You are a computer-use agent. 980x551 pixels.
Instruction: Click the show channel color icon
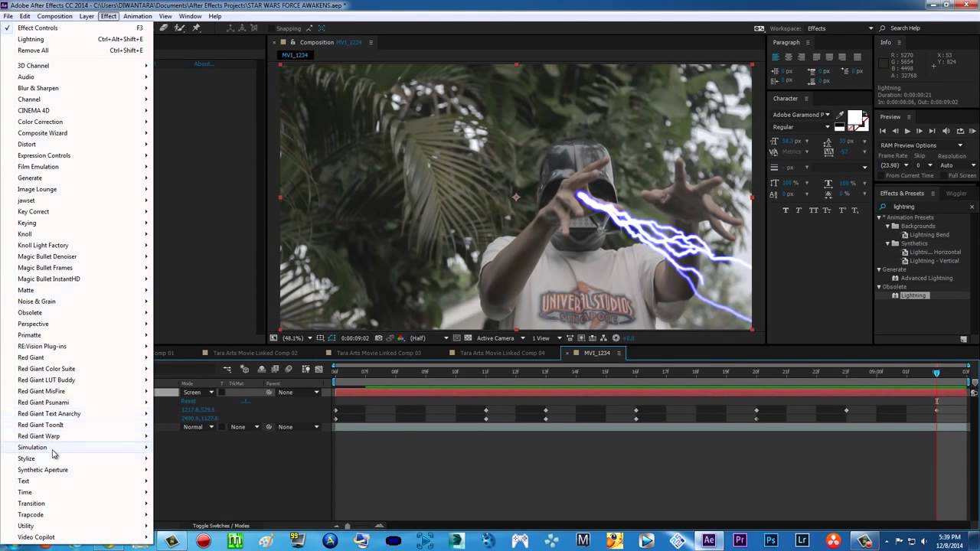pyautogui.click(x=400, y=338)
